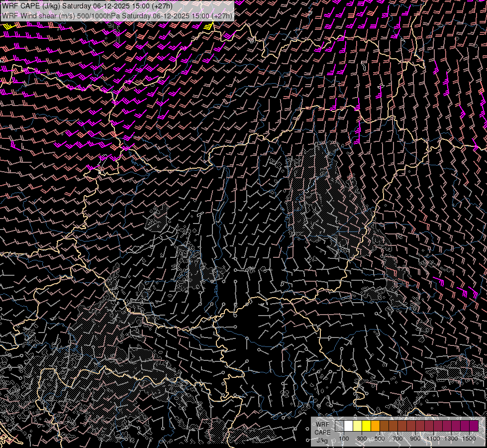
Task: Select the last purple legend swatch
Action: coord(474,426)
